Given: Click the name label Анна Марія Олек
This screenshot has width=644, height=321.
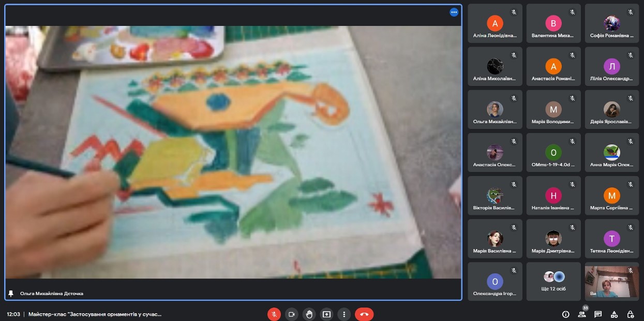Looking at the screenshot, I should (612, 165).
